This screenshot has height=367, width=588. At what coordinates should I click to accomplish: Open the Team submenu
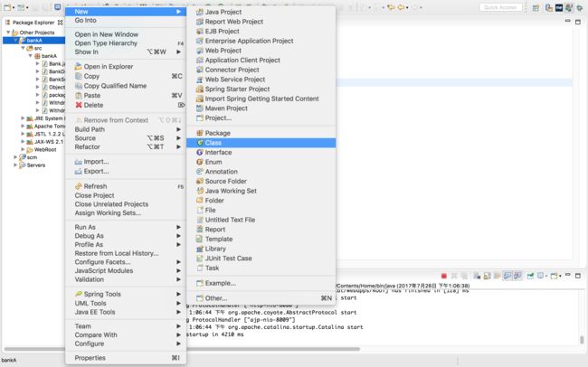pos(126,326)
